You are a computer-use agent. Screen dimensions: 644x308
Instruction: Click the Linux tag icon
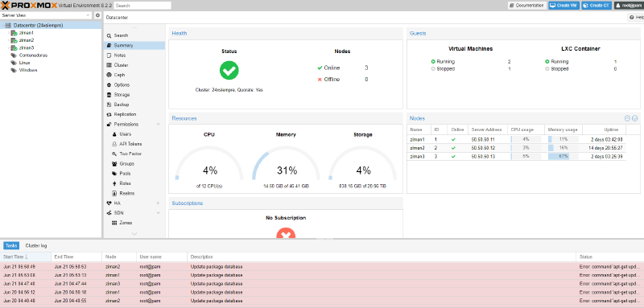(x=14, y=63)
